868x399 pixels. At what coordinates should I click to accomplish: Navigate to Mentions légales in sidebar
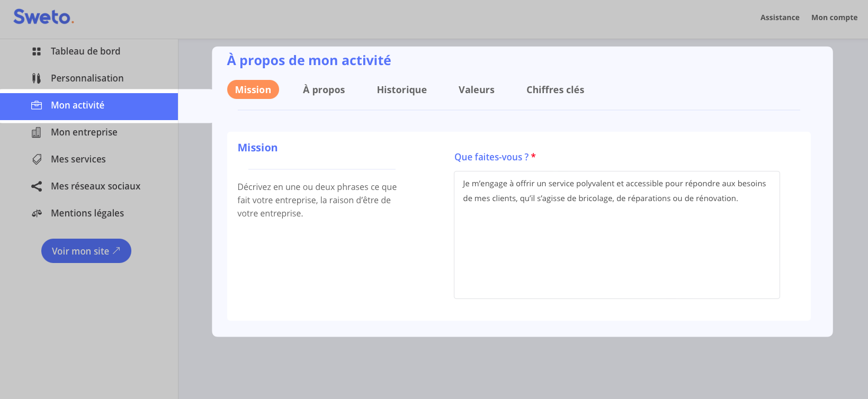pyautogui.click(x=87, y=213)
